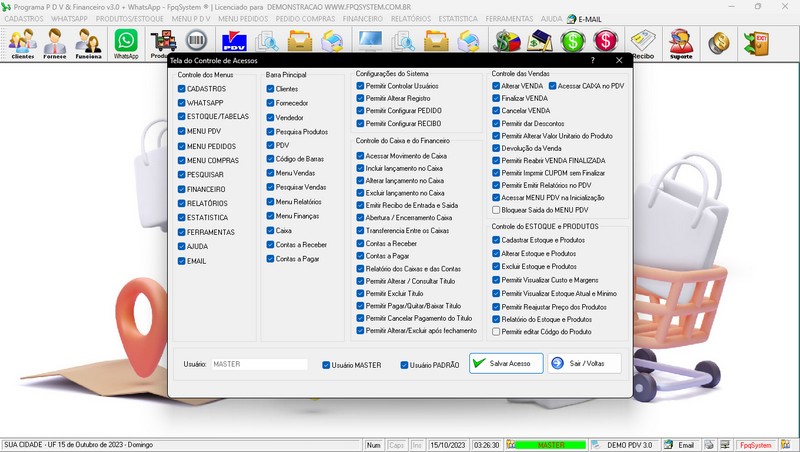Click the barcode toolbar icon
This screenshot has height=452, width=800.
196,41
